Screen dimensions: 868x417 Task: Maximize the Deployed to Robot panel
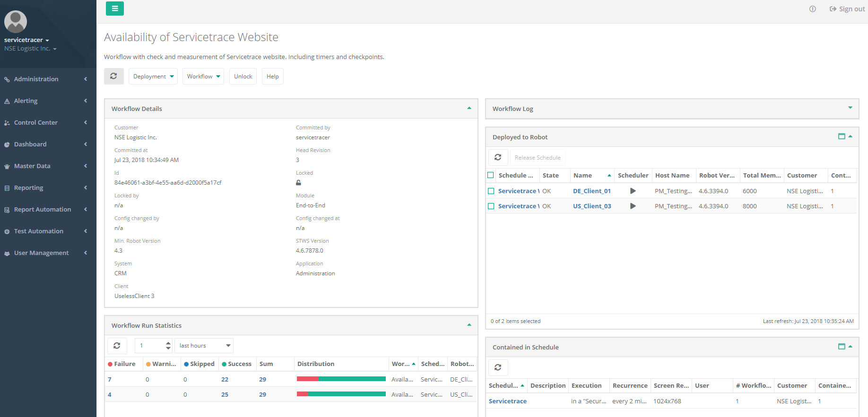842,136
